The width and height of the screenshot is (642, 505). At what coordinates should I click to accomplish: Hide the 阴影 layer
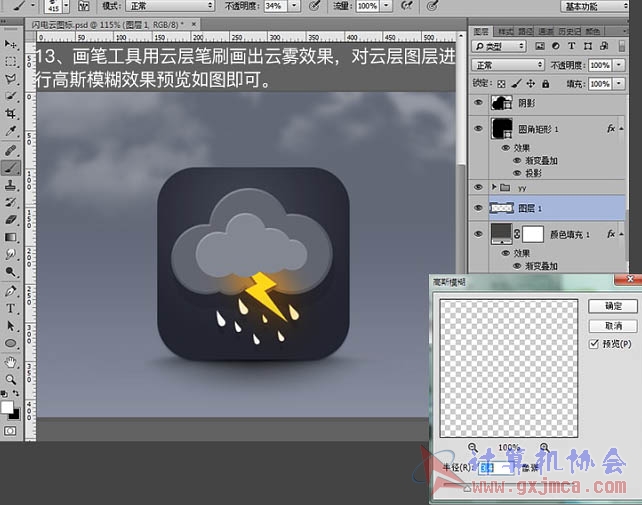tap(478, 103)
